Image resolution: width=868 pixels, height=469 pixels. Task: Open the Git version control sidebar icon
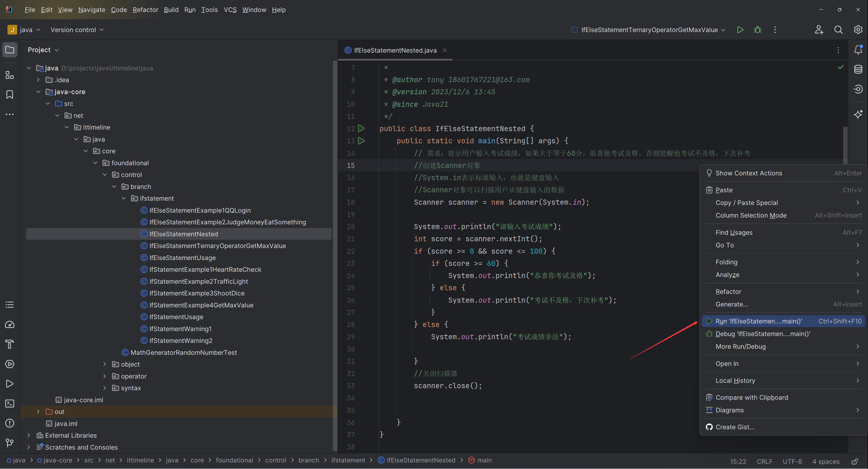(x=10, y=443)
